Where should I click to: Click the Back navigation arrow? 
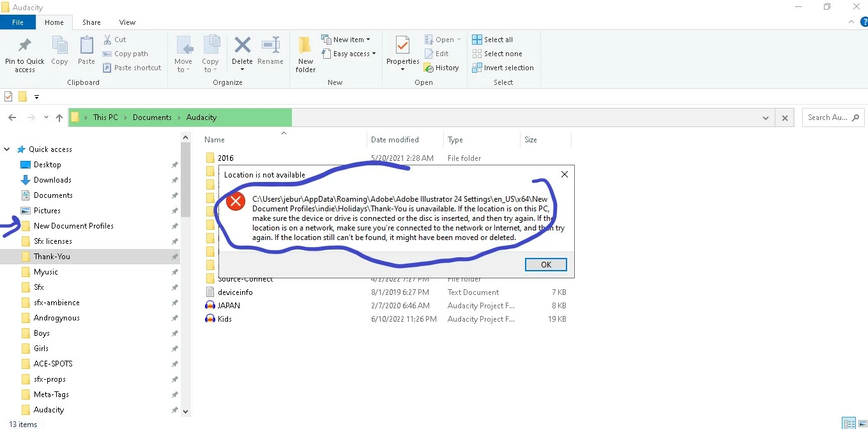click(x=12, y=117)
